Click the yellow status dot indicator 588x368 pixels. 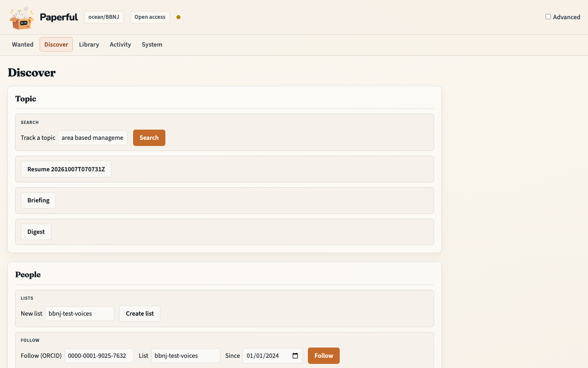178,17
